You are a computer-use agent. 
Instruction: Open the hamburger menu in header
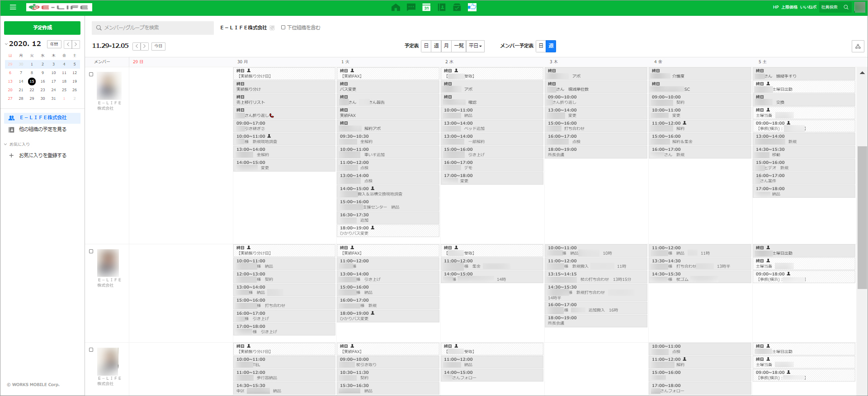(x=13, y=7)
